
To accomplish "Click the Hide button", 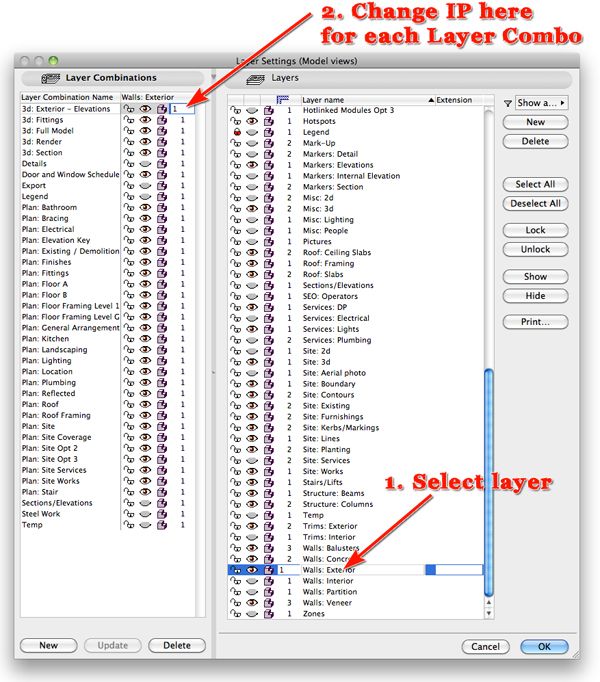I will click(x=536, y=296).
